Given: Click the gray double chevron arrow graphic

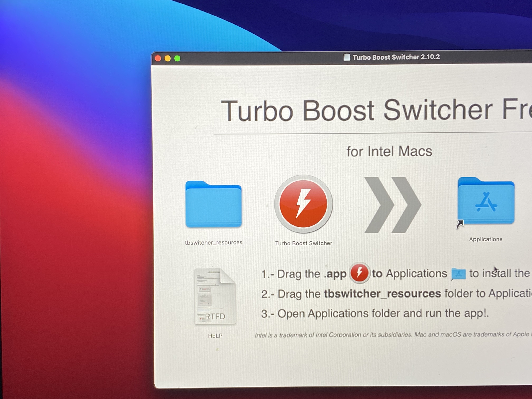Looking at the screenshot, I should point(393,205).
